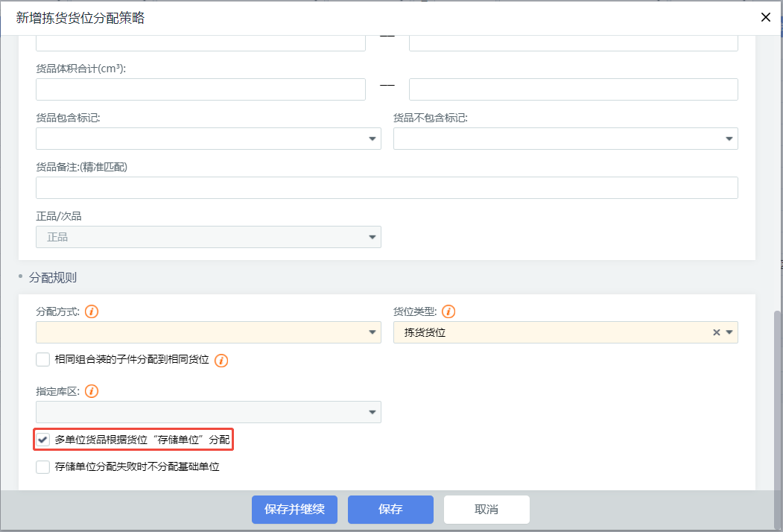This screenshot has height=532, width=783.
Task: Open the 货品不包含标记 dropdown
Action: pos(565,139)
